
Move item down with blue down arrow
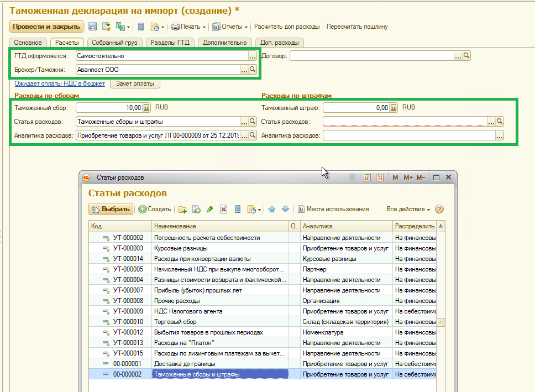click(x=285, y=210)
